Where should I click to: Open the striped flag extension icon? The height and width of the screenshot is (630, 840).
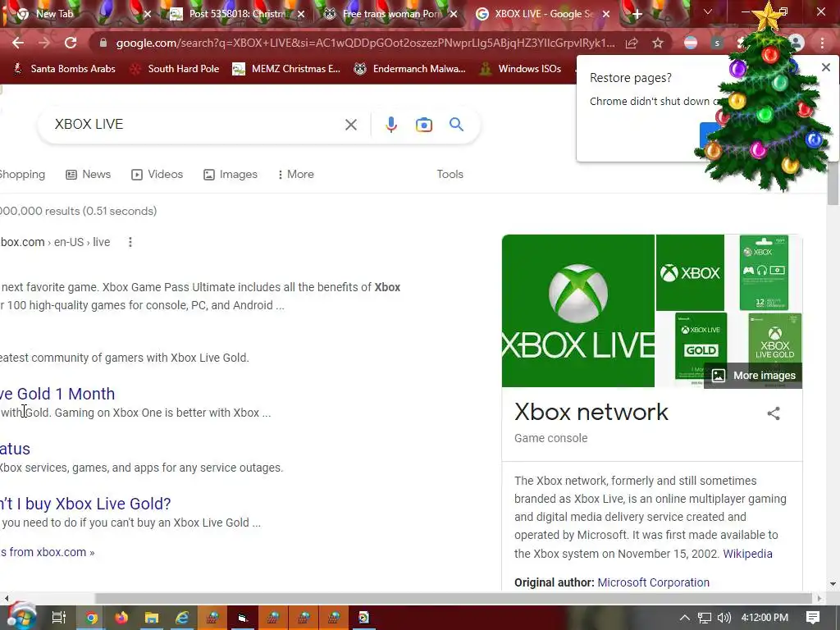tap(691, 43)
